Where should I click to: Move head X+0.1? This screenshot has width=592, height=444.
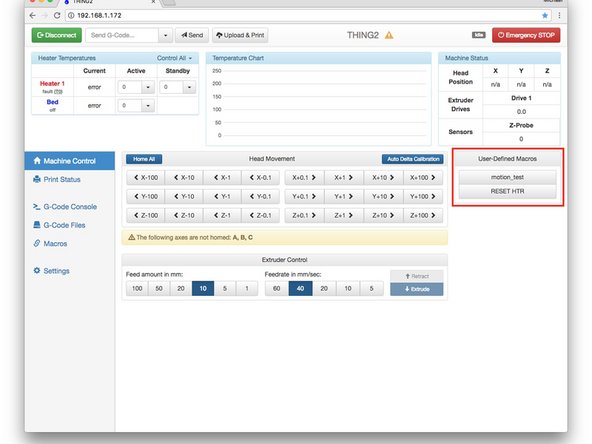tap(304, 177)
